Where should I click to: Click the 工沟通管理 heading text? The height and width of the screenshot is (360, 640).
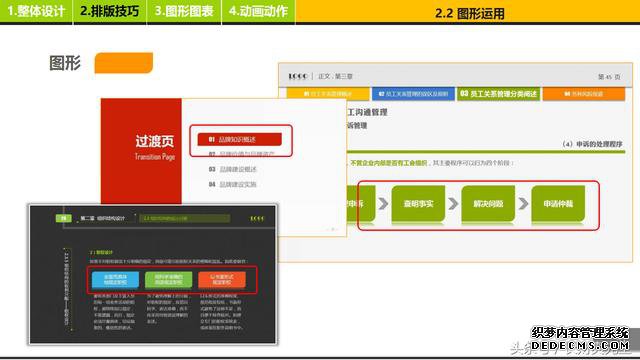tap(367, 112)
